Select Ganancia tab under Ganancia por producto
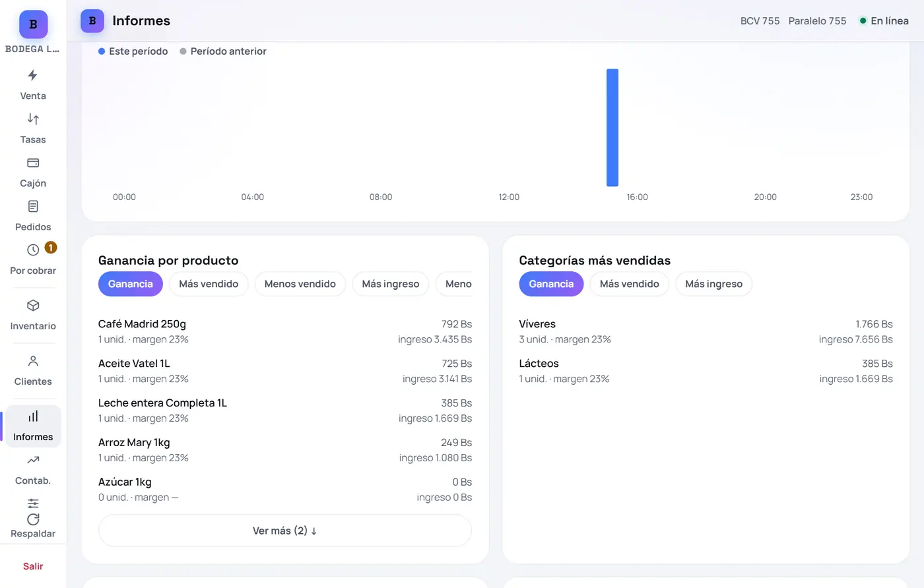Image resolution: width=924 pixels, height=588 pixels. click(131, 284)
